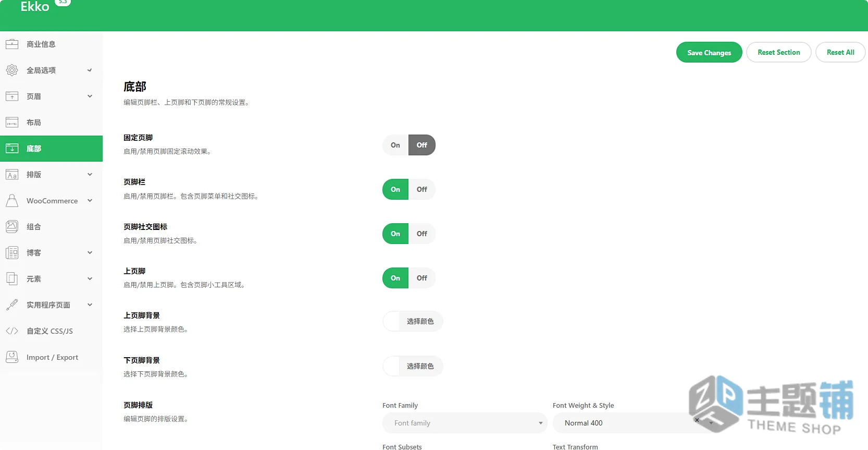Click Reset Section button
Viewport: 868px width, 450px height.
click(779, 52)
